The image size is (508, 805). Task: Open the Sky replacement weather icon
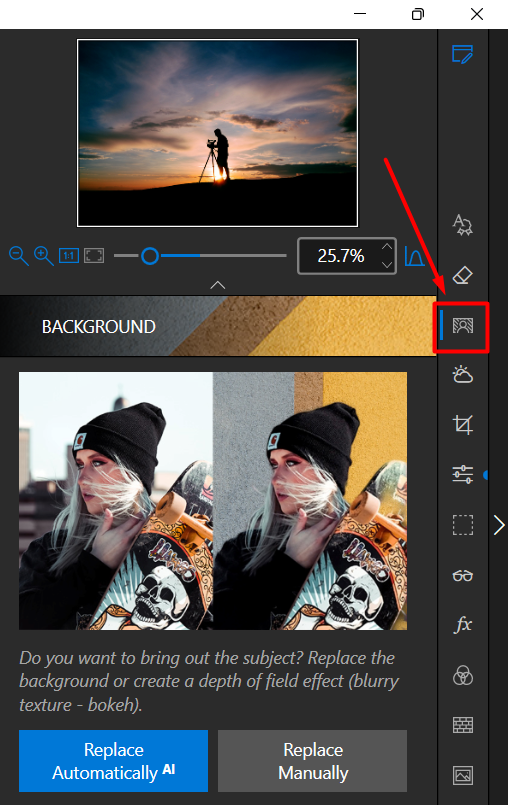click(x=462, y=375)
